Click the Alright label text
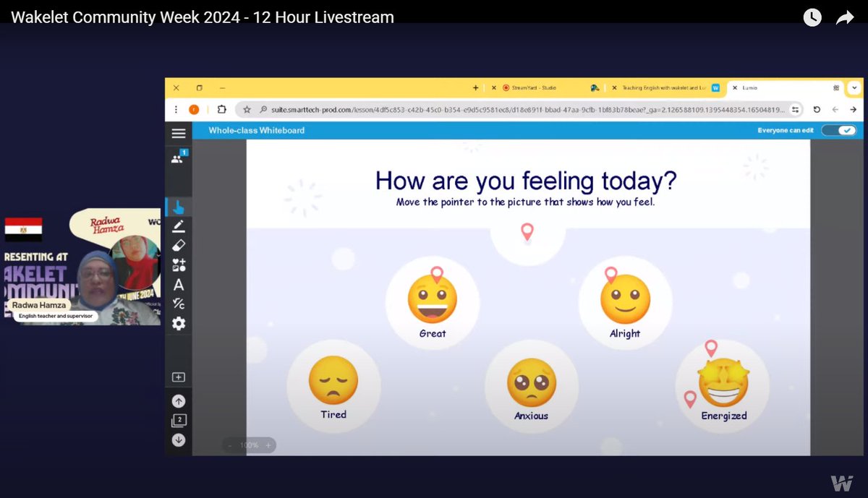The height and width of the screenshot is (498, 868). click(625, 333)
